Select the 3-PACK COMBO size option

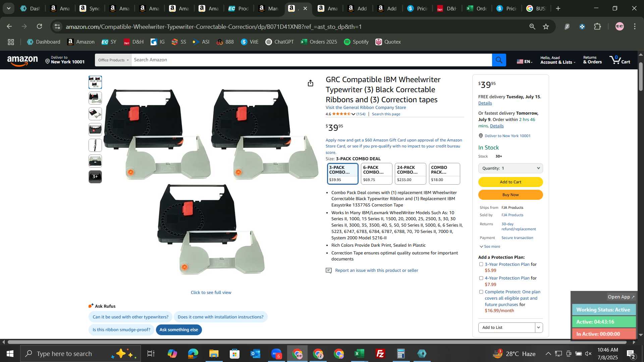(342, 174)
